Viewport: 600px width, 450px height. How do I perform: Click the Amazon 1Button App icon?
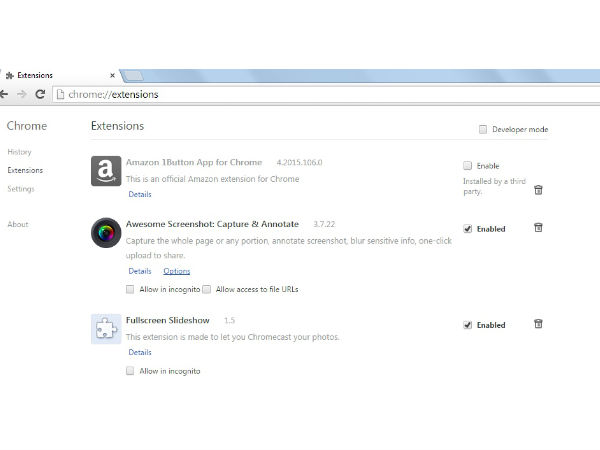tap(106, 171)
